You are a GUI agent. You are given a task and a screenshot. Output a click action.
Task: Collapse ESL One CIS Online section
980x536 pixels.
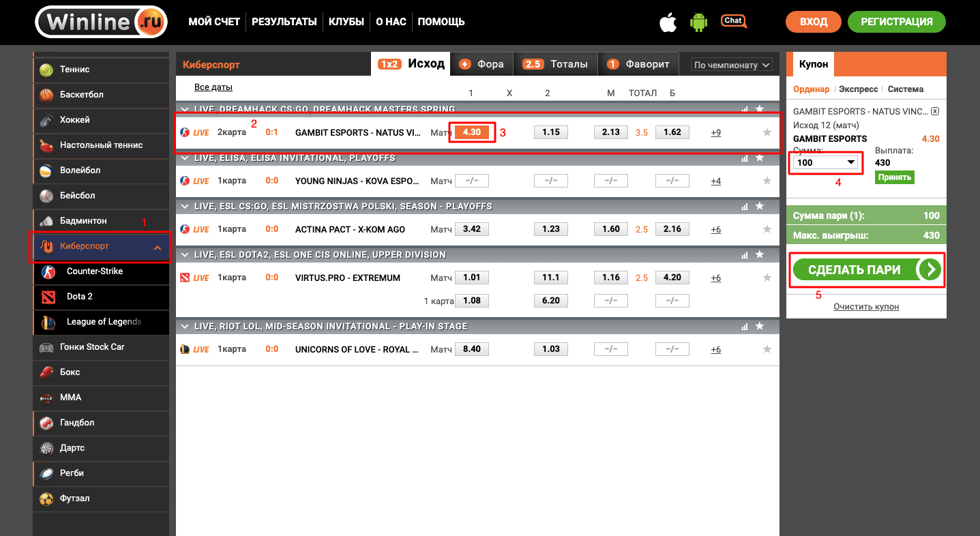click(184, 255)
